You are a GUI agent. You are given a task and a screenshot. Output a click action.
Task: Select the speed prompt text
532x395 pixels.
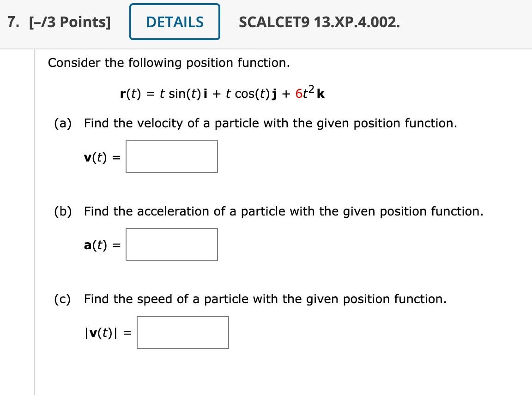[x=264, y=299]
